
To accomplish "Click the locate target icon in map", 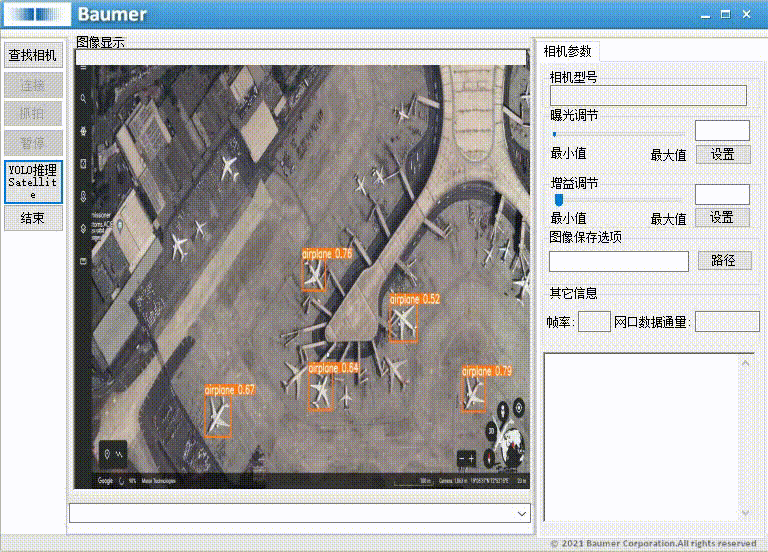I will (519, 407).
